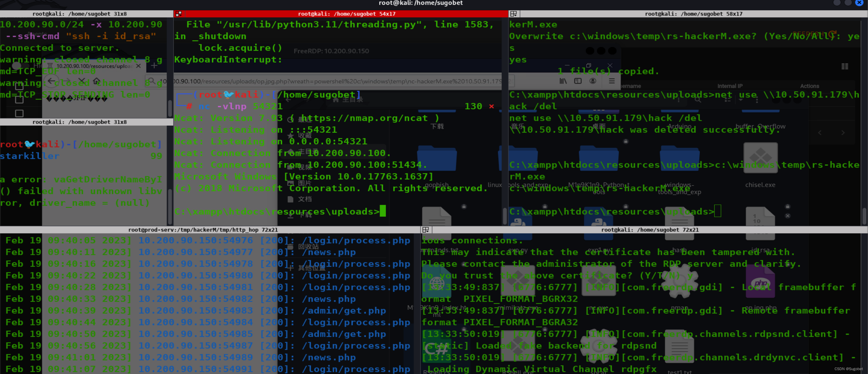Open 其他位置 in the file manager sidebar

[x=307, y=268]
